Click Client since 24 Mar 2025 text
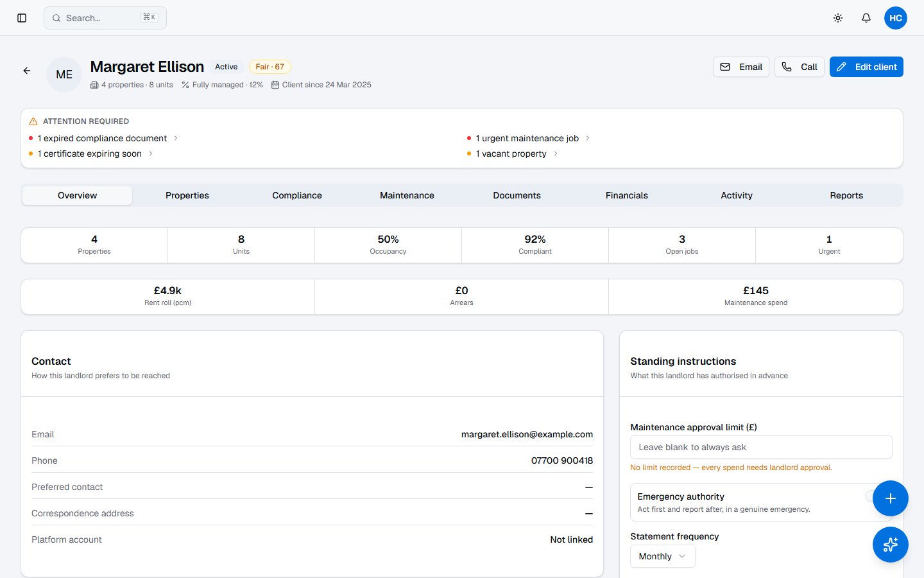The image size is (924, 578). click(x=327, y=85)
